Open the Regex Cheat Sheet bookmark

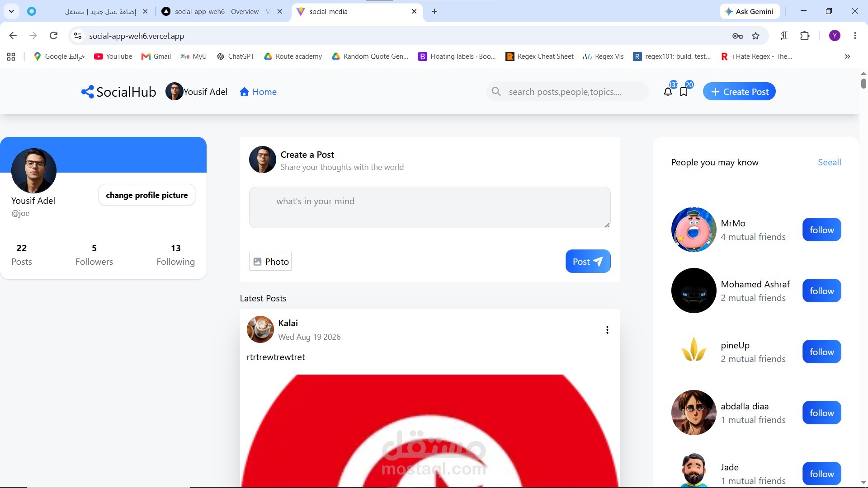[x=540, y=56]
